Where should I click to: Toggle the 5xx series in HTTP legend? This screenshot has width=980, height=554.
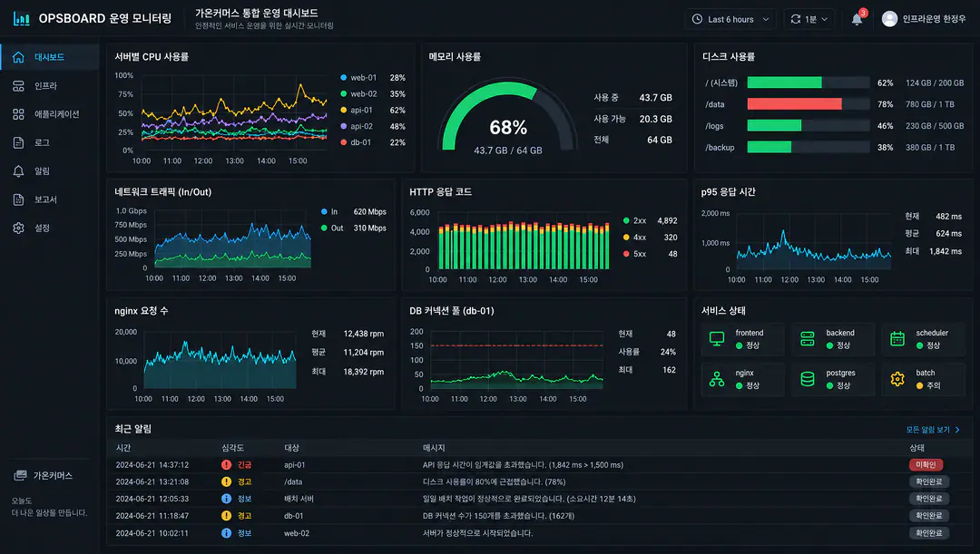(650, 254)
